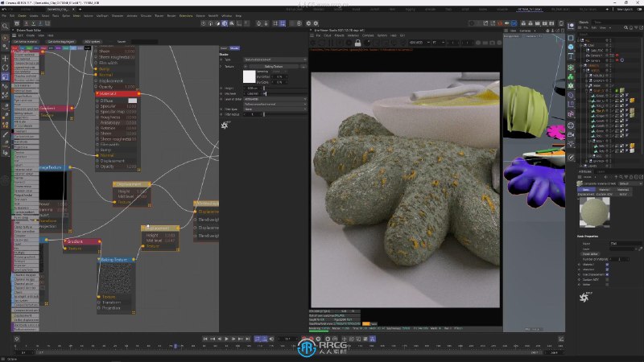Toggle the Custom AOV checkbox in Attributes

point(607,280)
